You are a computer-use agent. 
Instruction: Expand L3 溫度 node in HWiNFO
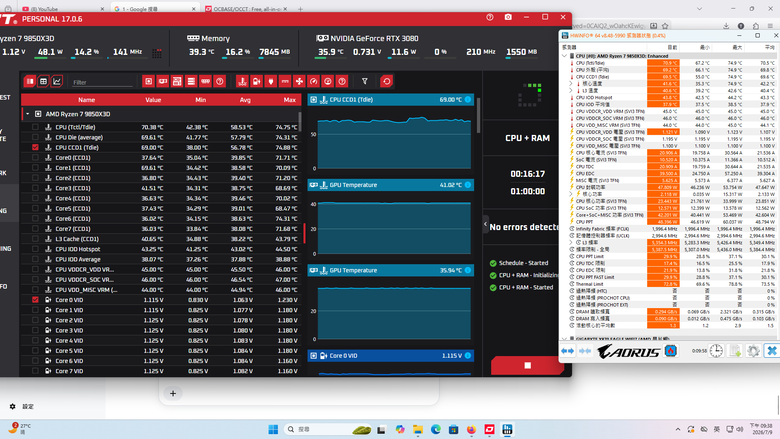pos(571,90)
